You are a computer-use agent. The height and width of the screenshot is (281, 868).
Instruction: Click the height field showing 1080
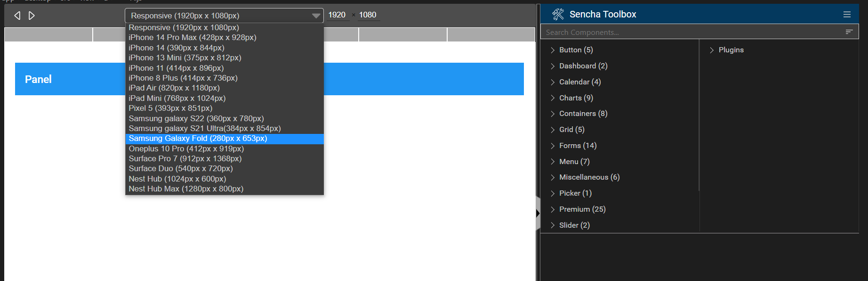[x=368, y=15]
